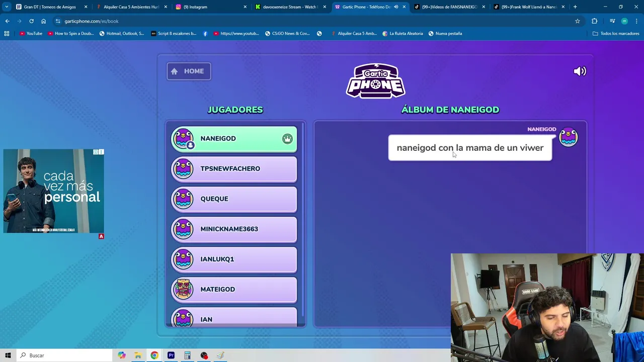Open the Script 8 escalones bookmark

click(x=174, y=34)
